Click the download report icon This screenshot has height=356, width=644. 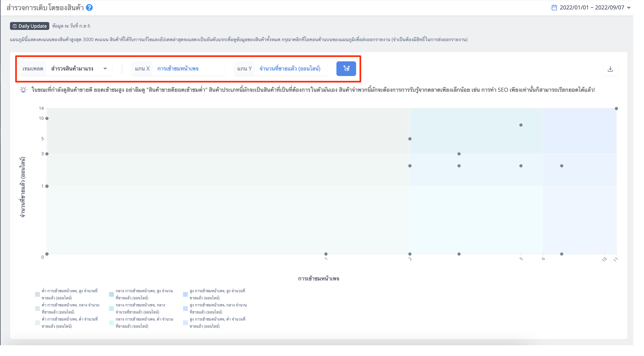[x=610, y=69]
